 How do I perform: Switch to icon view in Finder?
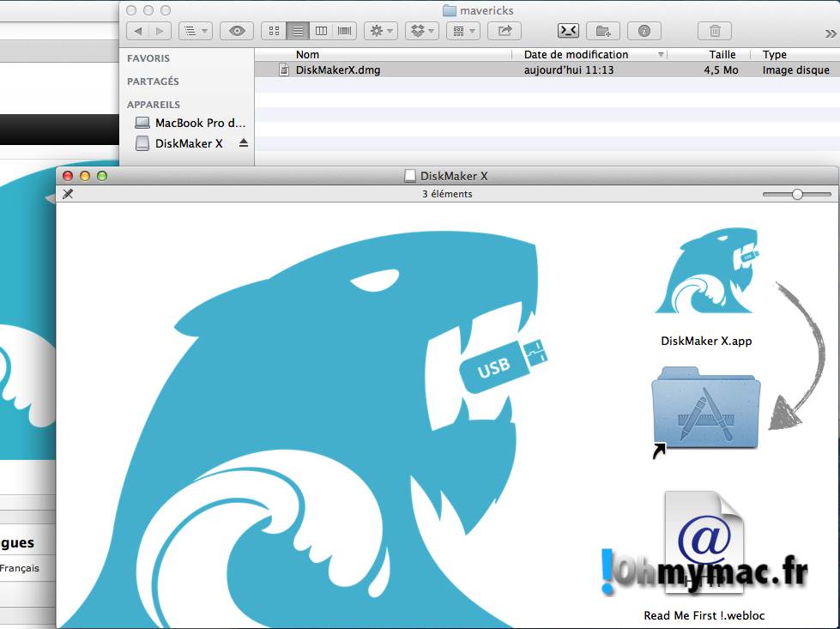pyautogui.click(x=275, y=31)
